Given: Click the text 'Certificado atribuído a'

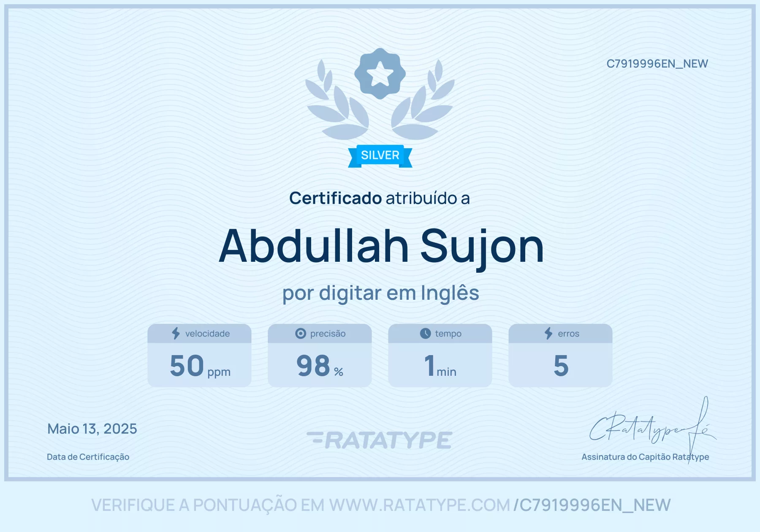Looking at the screenshot, I should point(379,198).
